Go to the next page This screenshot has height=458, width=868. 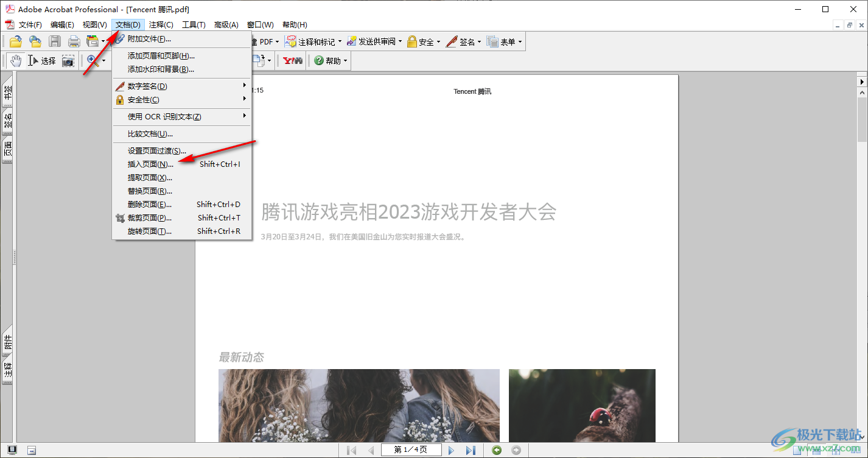point(452,450)
